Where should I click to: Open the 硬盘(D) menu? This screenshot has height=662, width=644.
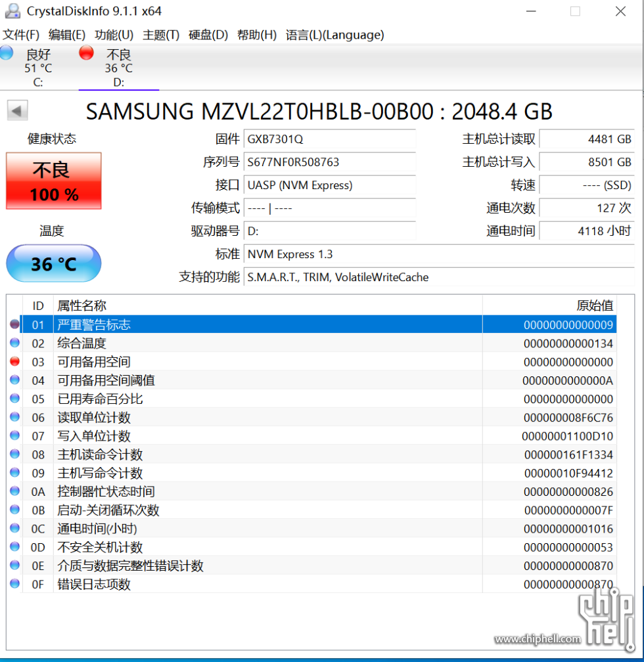(x=208, y=35)
